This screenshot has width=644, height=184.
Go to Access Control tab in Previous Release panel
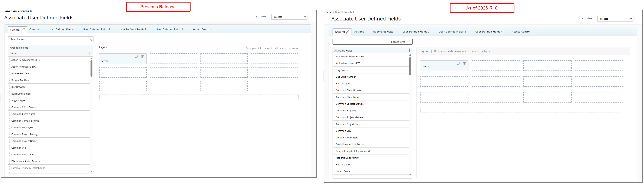coord(202,30)
